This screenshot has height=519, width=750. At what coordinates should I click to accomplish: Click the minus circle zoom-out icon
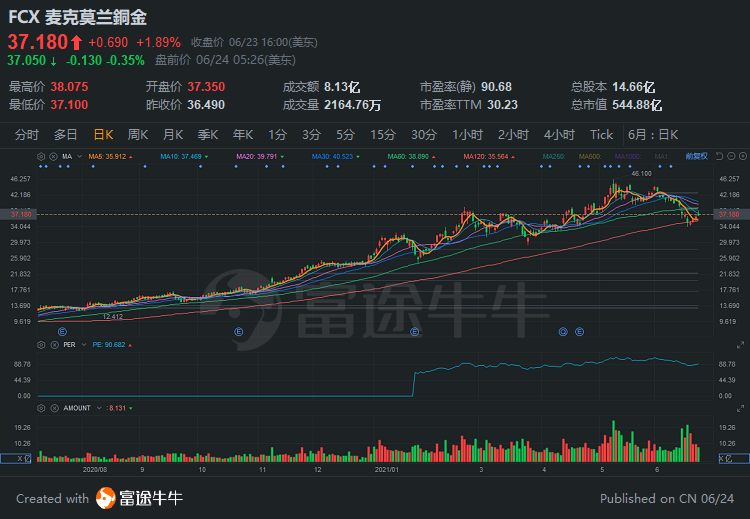[x=731, y=156]
